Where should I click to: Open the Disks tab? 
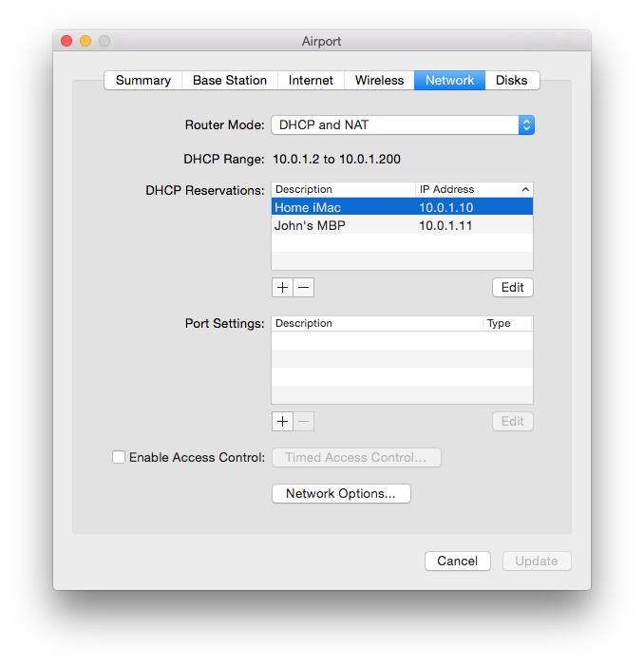pyautogui.click(x=512, y=80)
